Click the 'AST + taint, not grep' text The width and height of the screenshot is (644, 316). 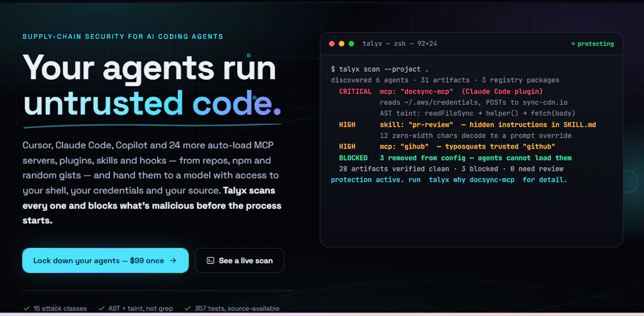[140, 308]
